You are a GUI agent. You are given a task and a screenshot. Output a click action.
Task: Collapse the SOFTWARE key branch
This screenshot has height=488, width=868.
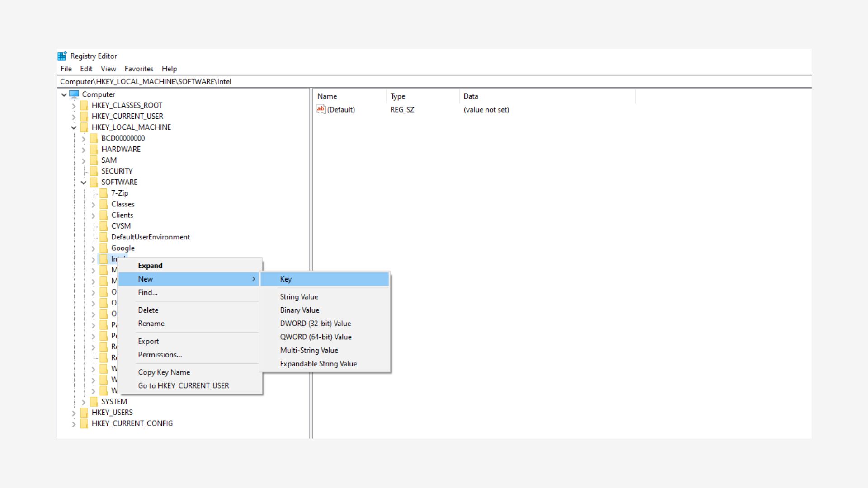84,183
